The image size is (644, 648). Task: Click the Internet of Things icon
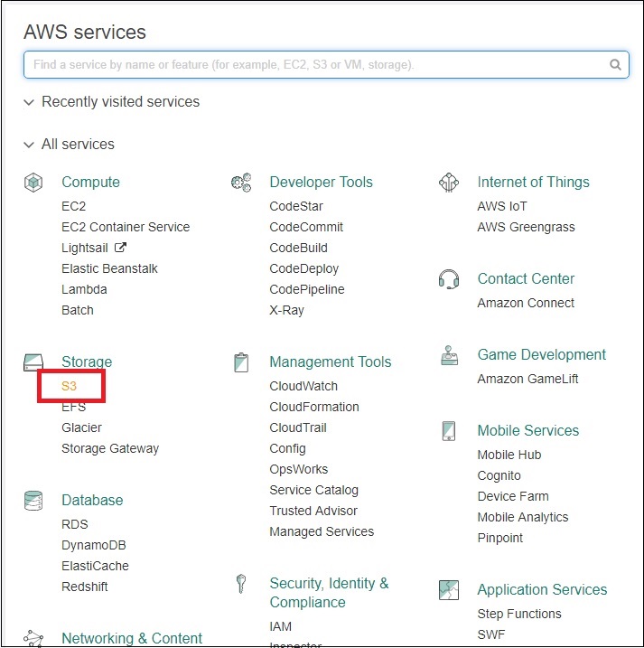coord(449,183)
